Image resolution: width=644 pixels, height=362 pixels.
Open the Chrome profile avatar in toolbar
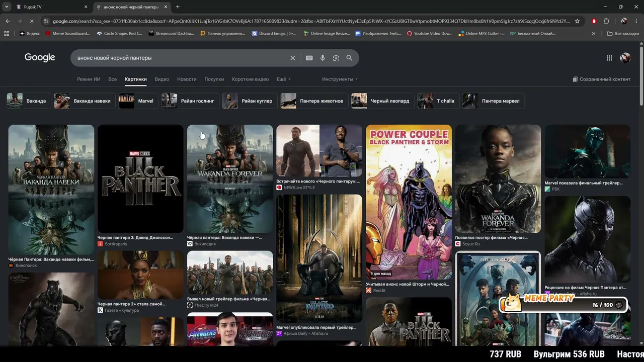624,21
